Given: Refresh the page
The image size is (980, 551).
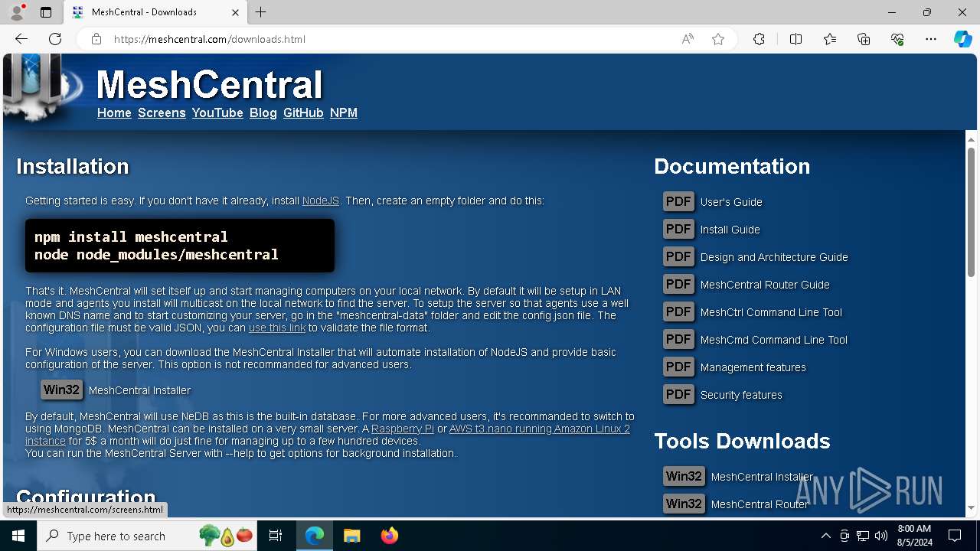Looking at the screenshot, I should pyautogui.click(x=55, y=39).
